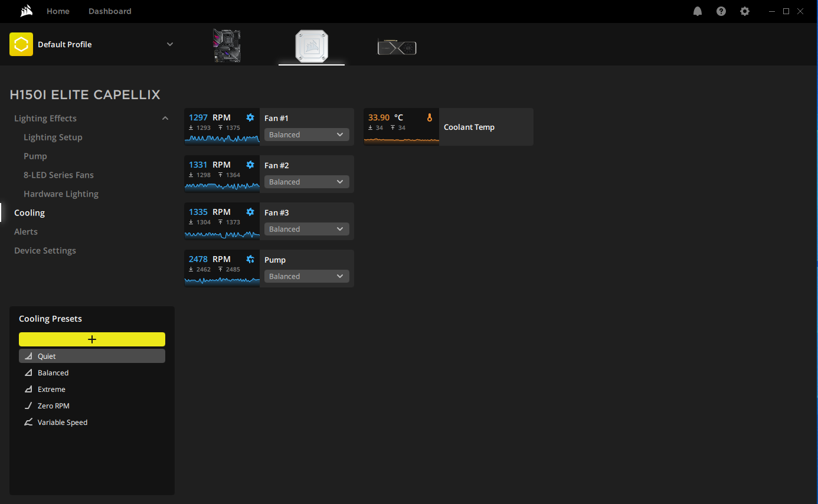818x504 pixels.
Task: Click the Fan #2 label
Action: click(x=277, y=165)
